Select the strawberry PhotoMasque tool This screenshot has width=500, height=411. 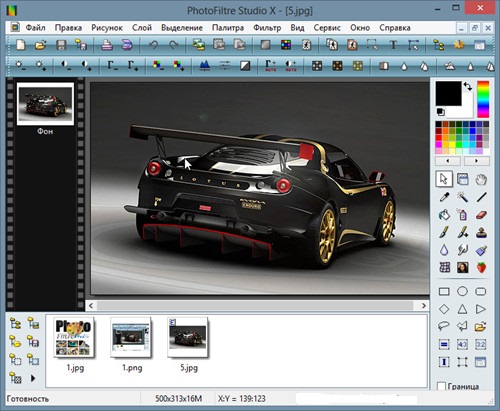point(481,267)
